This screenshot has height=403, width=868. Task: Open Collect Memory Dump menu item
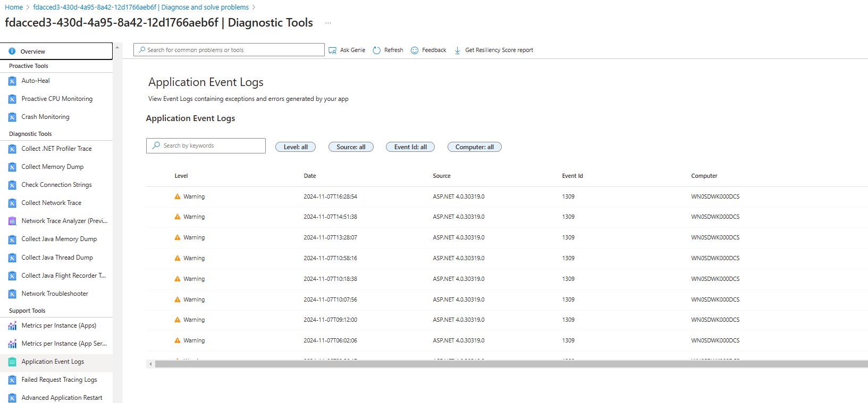[x=52, y=167]
